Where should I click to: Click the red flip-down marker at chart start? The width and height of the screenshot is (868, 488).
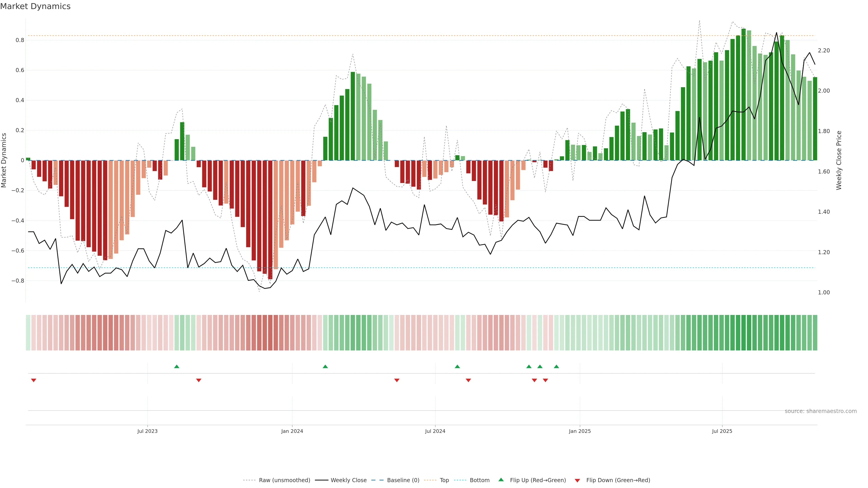coord(33,380)
